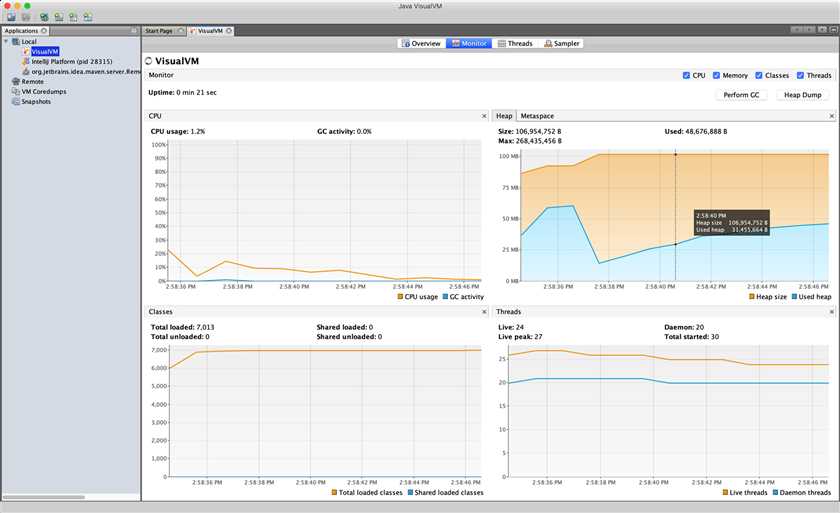Click the Daemon threads legend swatch
Viewport: 840px width, 513px height.
(x=775, y=492)
